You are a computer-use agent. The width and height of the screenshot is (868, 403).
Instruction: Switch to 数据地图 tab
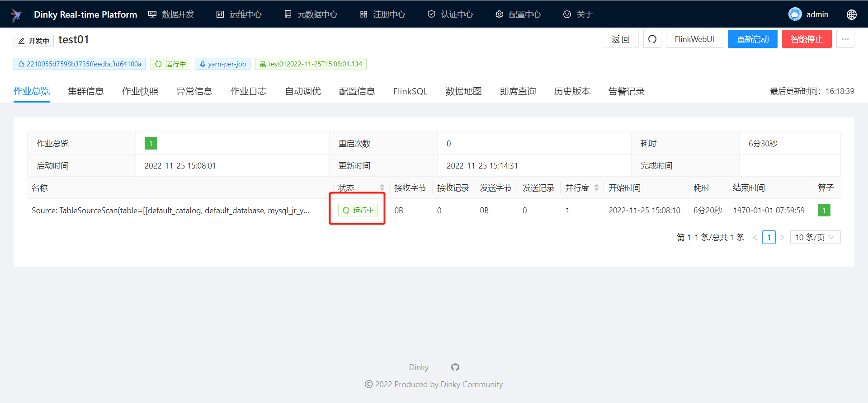(x=464, y=91)
